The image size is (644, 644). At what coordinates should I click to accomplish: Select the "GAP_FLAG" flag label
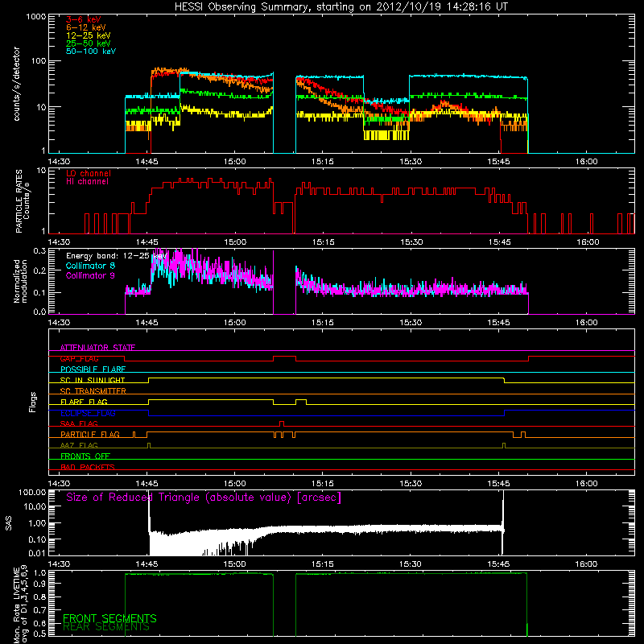pos(79,358)
